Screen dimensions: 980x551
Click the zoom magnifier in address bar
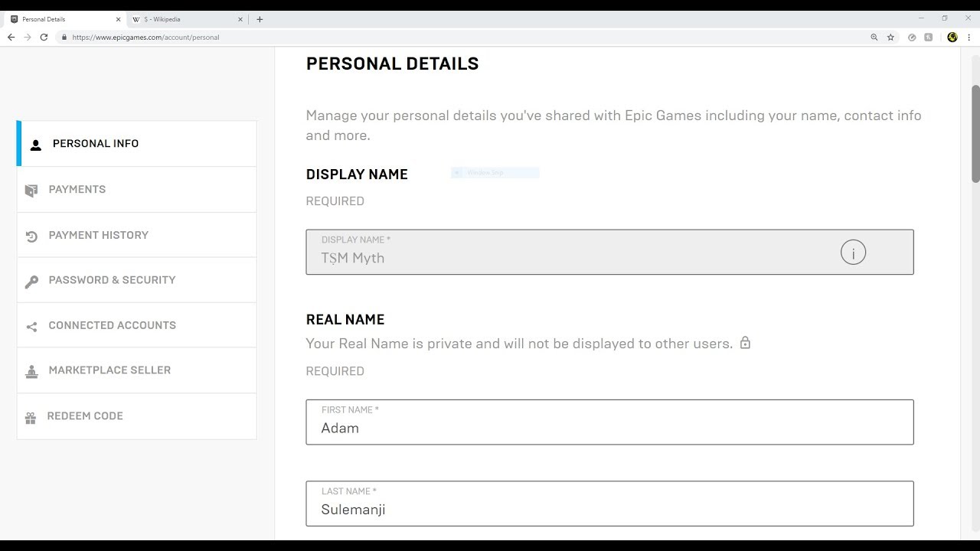tap(874, 37)
